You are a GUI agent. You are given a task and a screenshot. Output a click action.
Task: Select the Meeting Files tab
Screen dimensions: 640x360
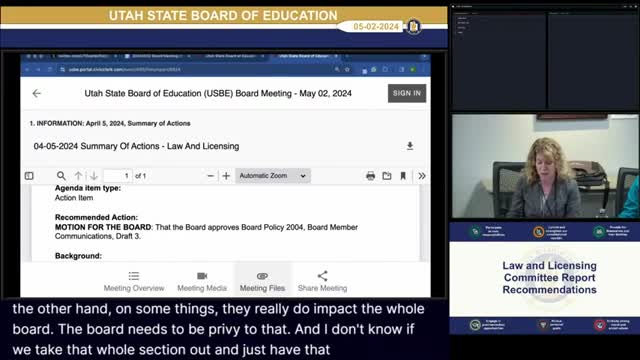[262, 282]
